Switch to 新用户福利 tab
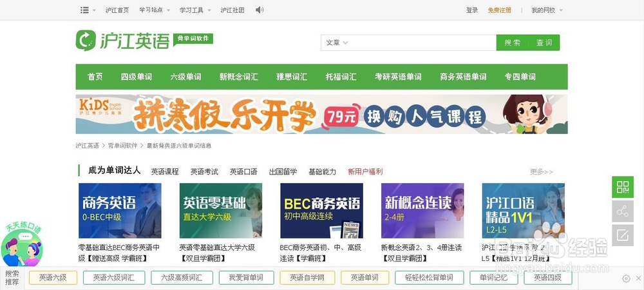 pos(365,171)
